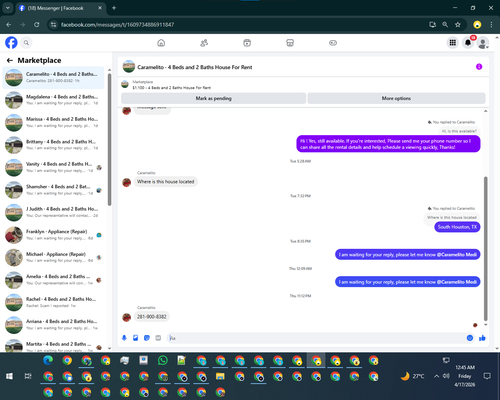Mark the listing as pending
Screen dimensions: 500x400
(x=213, y=98)
